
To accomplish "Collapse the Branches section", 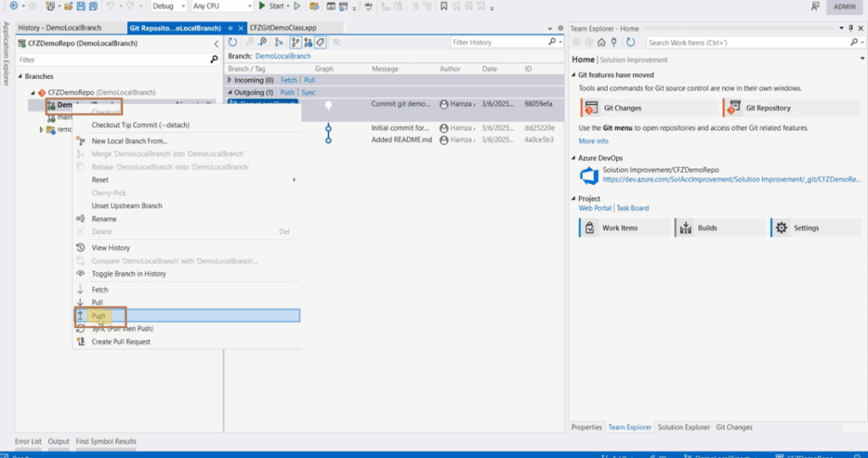I will pos(20,76).
